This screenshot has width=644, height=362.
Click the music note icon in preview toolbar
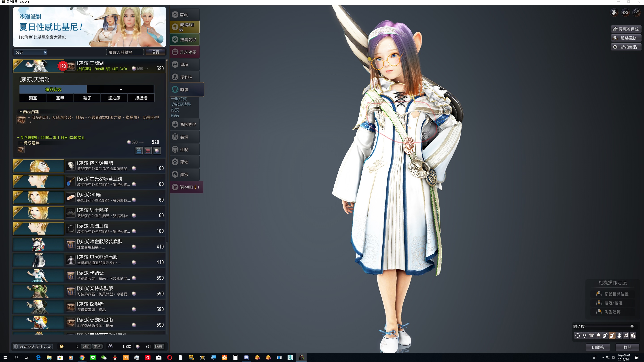click(x=626, y=335)
